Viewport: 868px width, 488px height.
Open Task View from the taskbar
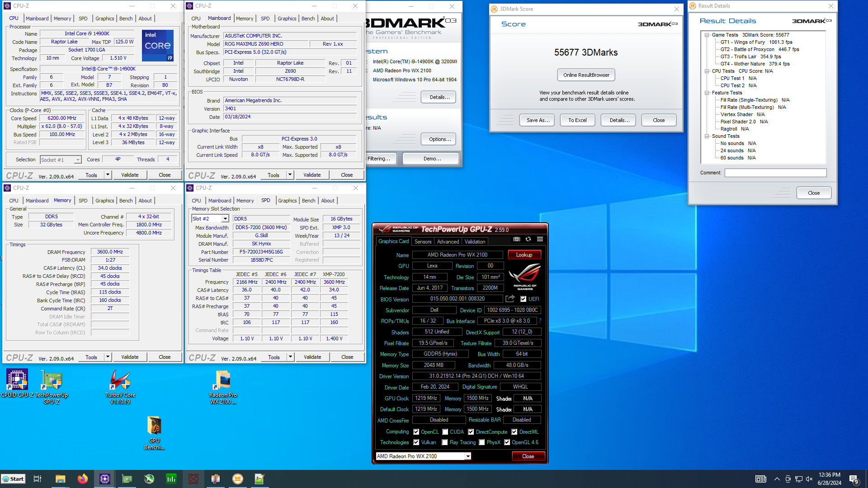tap(38, 479)
